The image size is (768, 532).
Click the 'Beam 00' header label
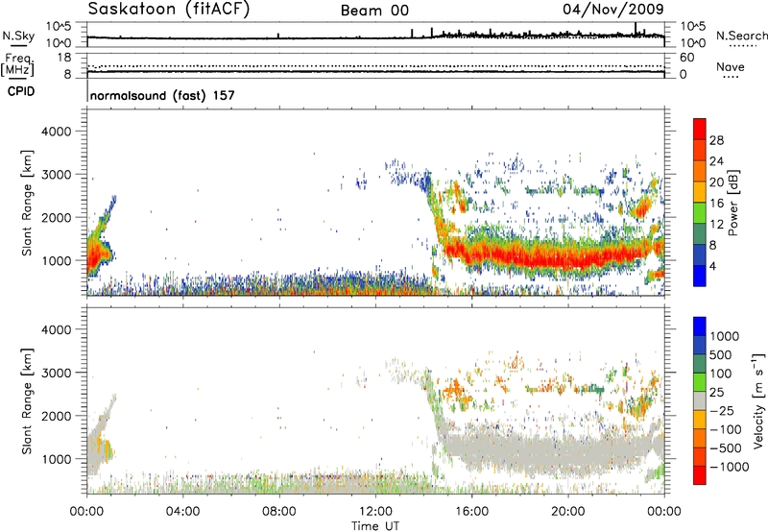tap(374, 11)
